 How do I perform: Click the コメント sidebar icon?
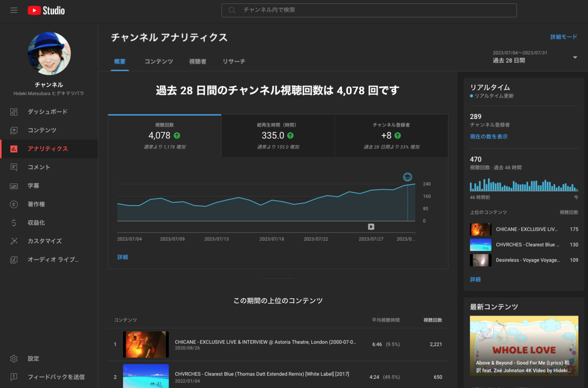pos(14,167)
